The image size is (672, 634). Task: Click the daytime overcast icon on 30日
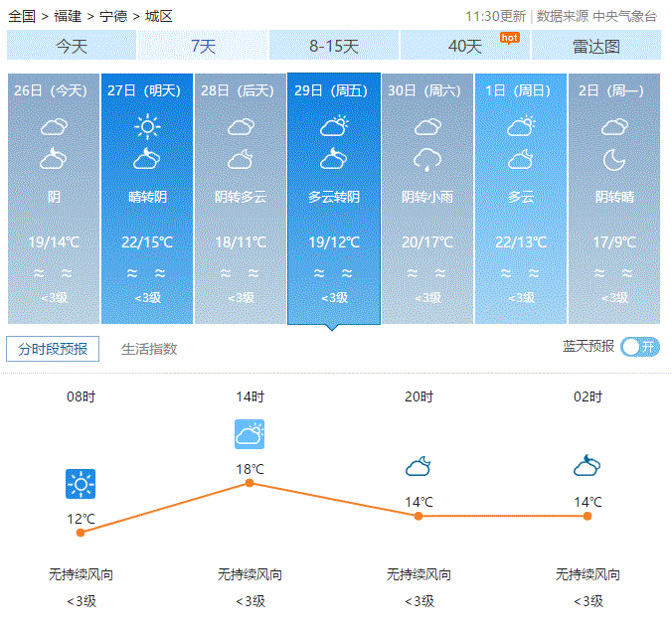(x=427, y=127)
